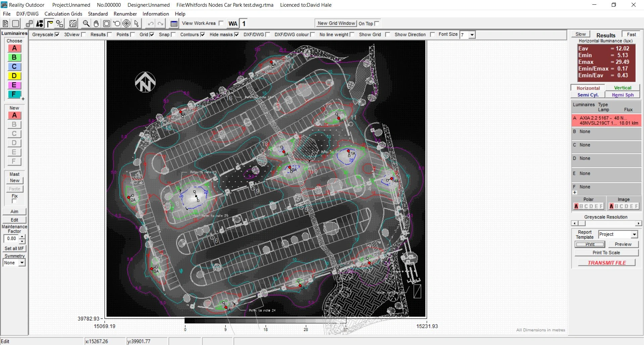
Task: Open the calendar table icon in toolbar
Action: click(174, 23)
